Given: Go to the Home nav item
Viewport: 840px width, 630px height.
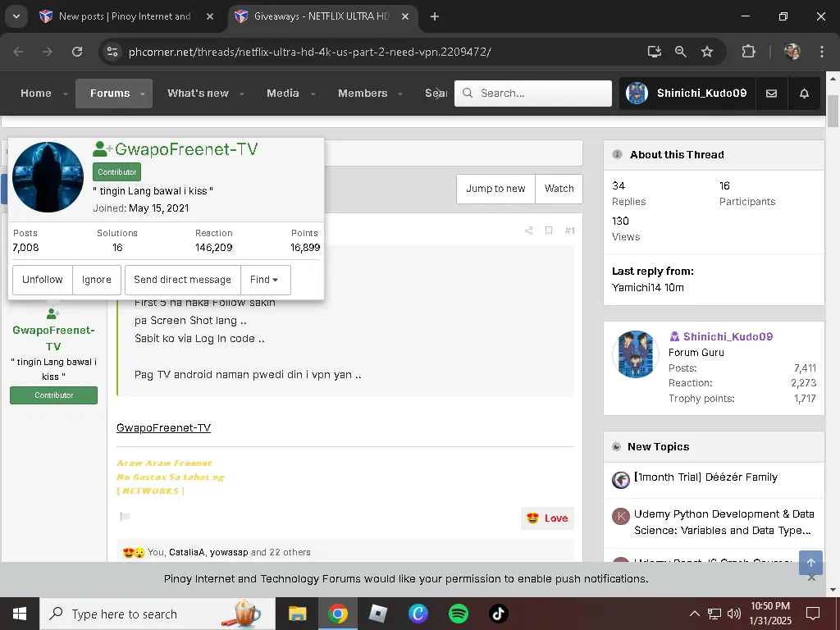Looking at the screenshot, I should coord(36,94).
